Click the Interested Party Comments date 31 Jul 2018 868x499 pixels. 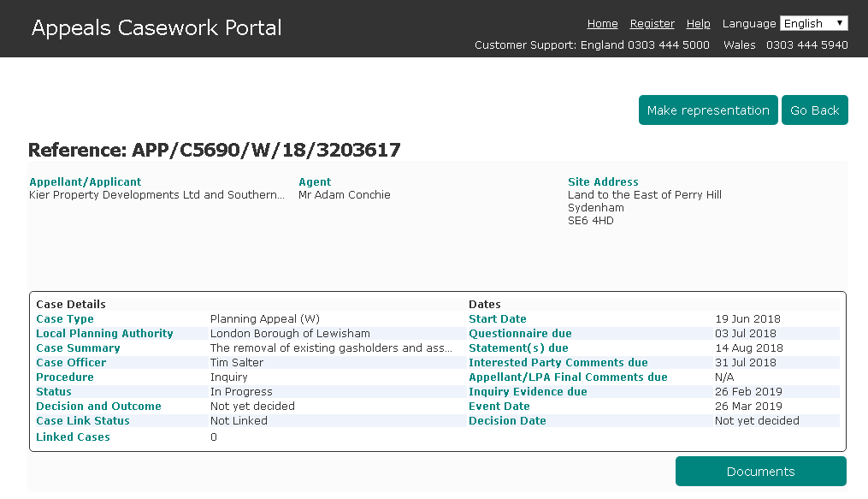pos(745,362)
